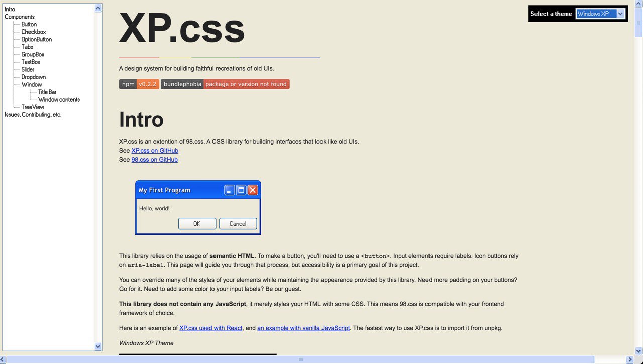
Task: Navigate to Tabs in the sidebar tree
Action: [x=27, y=47]
